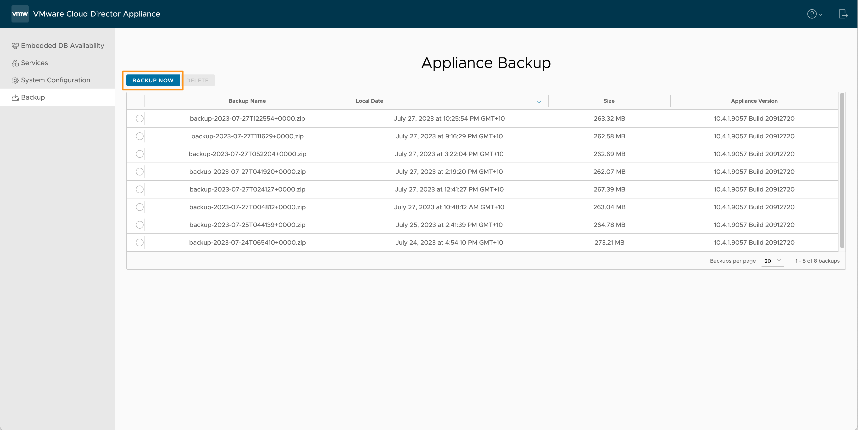Click the 264.78 MB size cell
The height and width of the screenshot is (440, 868).
(609, 225)
